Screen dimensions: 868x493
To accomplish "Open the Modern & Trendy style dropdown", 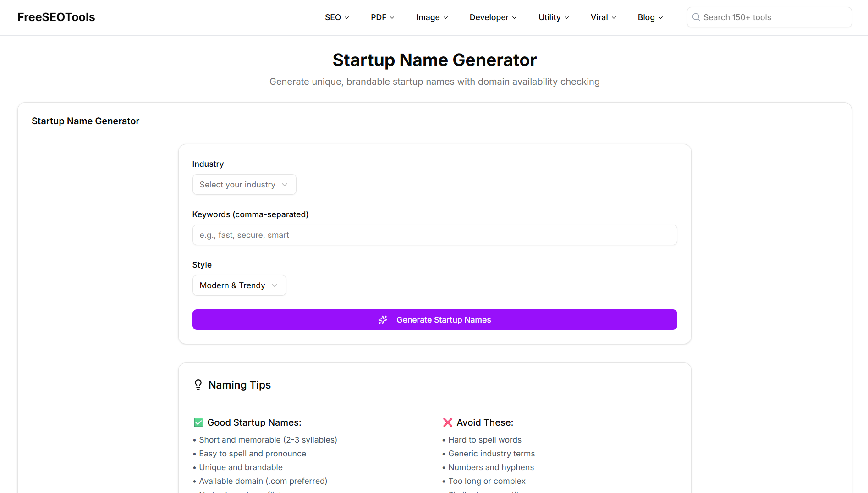I will (x=239, y=285).
